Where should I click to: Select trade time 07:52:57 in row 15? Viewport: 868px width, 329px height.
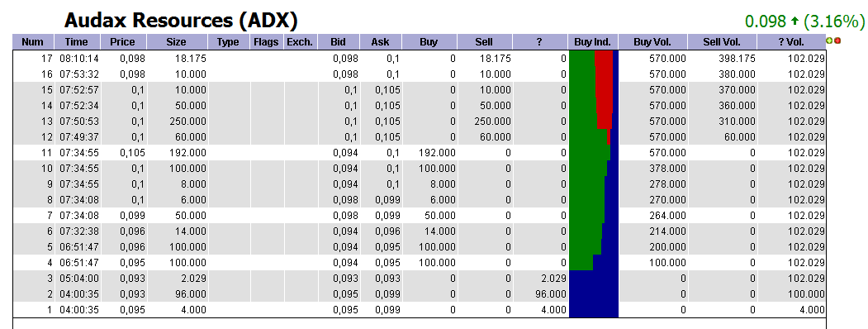click(79, 90)
